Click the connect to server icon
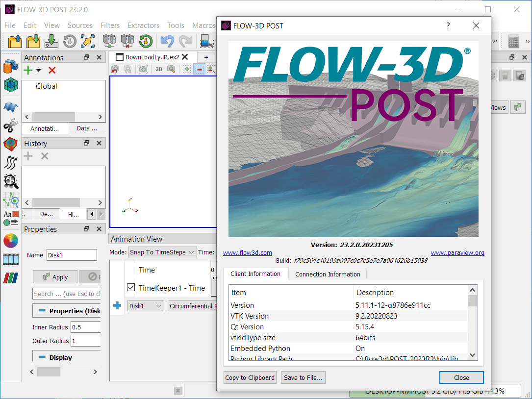This screenshot has height=399, width=532. pos(109,41)
